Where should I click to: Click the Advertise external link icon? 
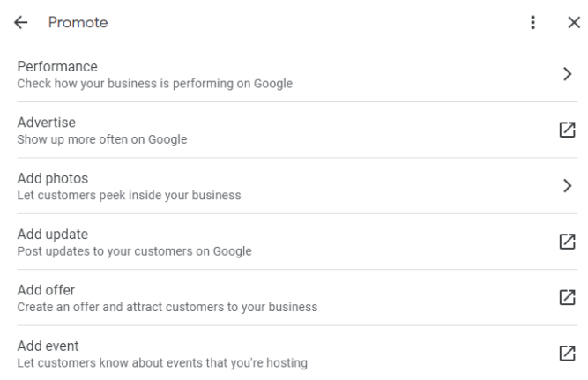[568, 130]
